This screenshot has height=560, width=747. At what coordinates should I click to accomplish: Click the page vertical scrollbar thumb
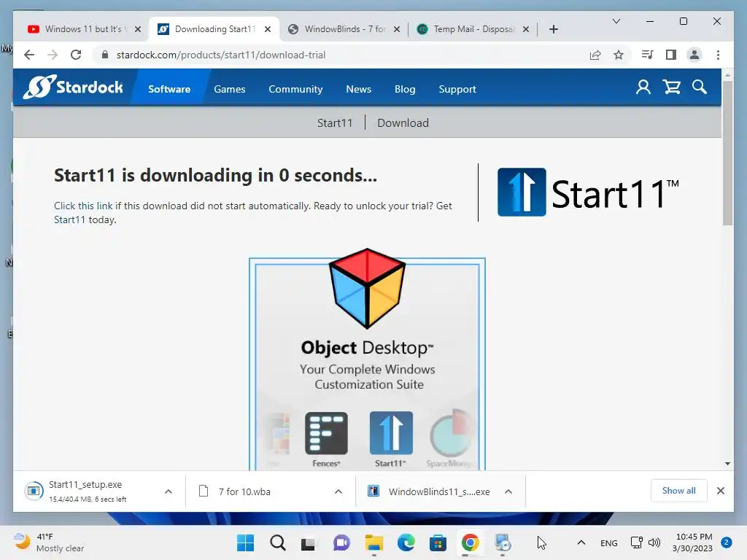[x=727, y=152]
